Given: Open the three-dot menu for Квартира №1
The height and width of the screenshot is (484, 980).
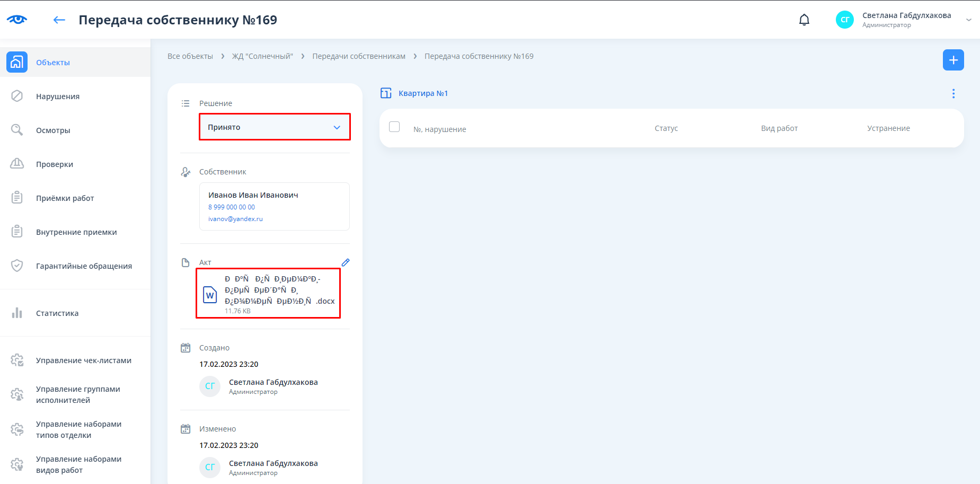Looking at the screenshot, I should point(953,94).
